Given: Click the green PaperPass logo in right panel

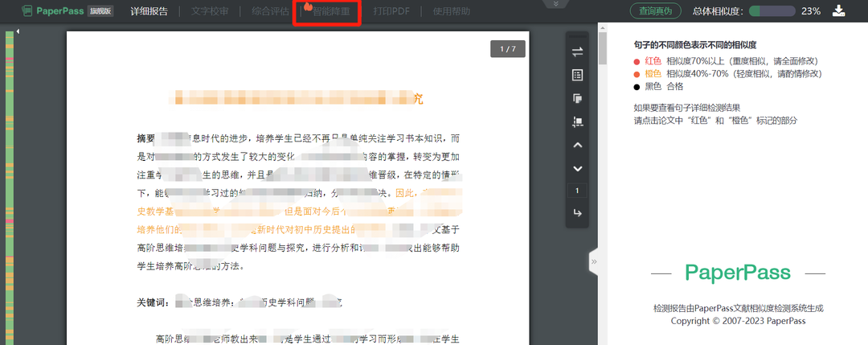Looking at the screenshot, I should pyautogui.click(x=738, y=273).
